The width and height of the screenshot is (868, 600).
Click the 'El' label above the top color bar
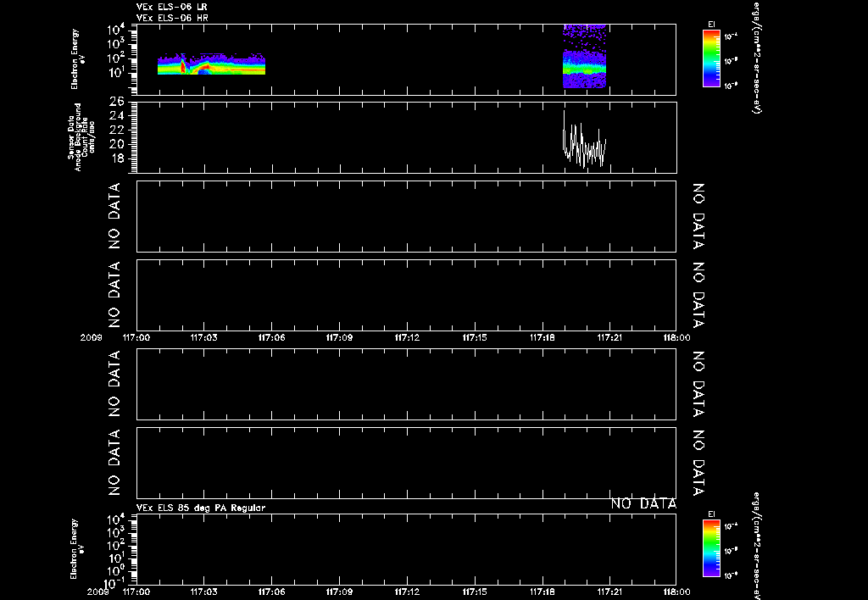(711, 25)
